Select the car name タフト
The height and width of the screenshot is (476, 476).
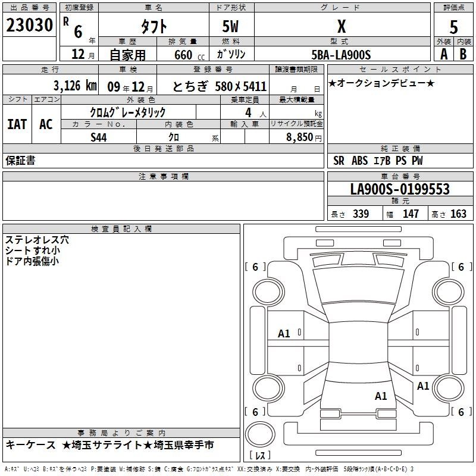154,26
